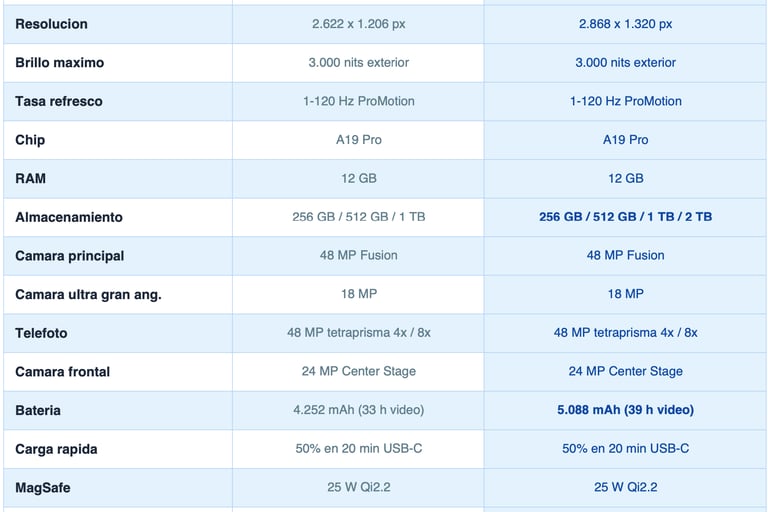Image resolution: width=768 pixels, height=512 pixels.
Task: Click the bold storage cell ending in 2 TB
Action: (x=625, y=217)
